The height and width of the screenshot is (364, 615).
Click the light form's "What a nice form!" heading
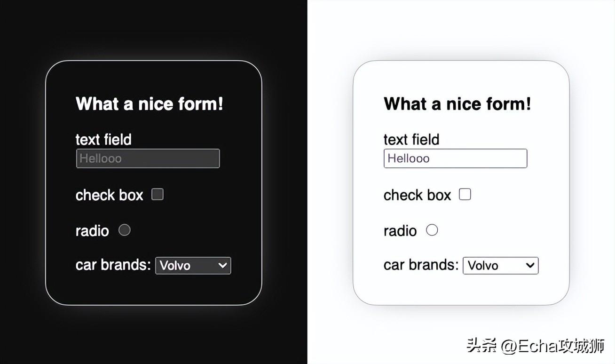coord(457,104)
